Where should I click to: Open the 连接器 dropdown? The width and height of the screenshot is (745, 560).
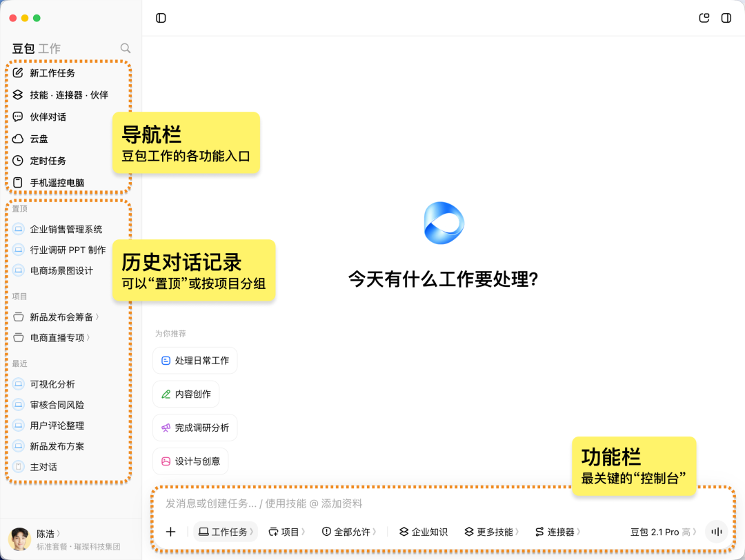557,532
